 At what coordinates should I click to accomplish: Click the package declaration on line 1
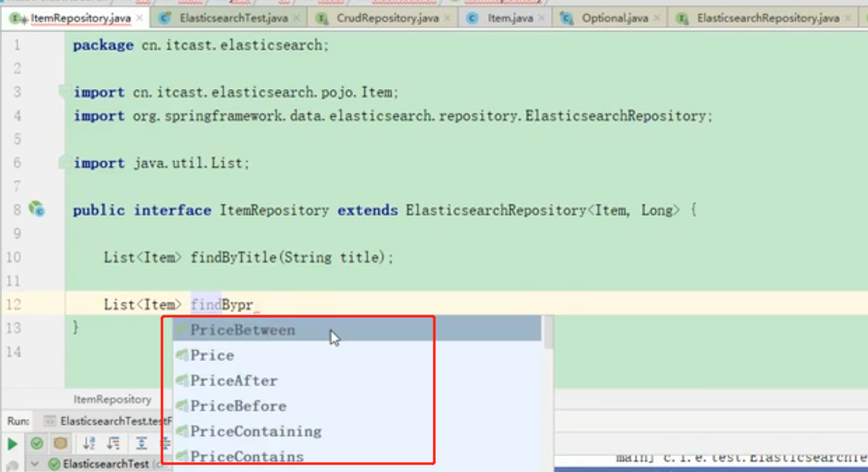click(201, 45)
